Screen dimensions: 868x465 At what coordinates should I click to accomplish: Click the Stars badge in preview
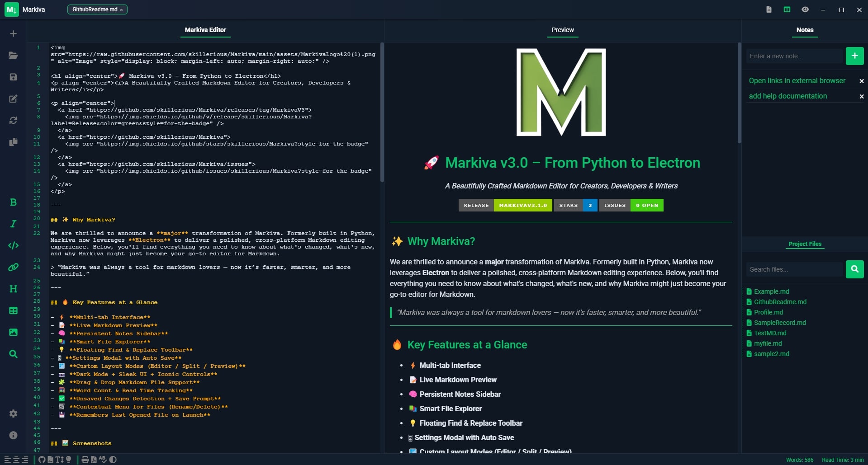click(575, 205)
